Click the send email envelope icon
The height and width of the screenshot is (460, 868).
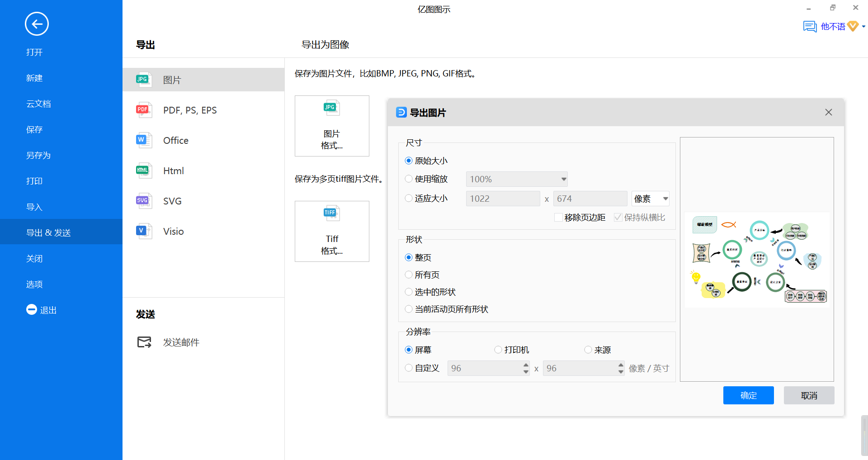[x=144, y=342]
